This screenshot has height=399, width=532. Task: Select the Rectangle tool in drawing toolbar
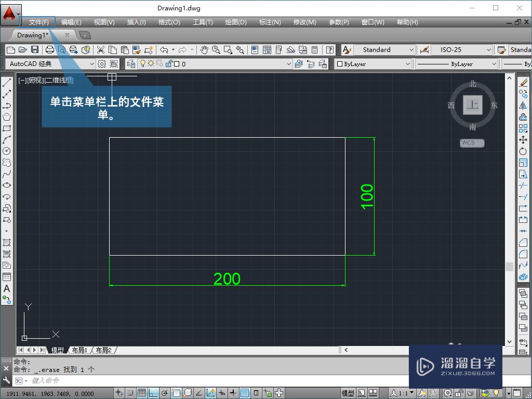pos(7,127)
